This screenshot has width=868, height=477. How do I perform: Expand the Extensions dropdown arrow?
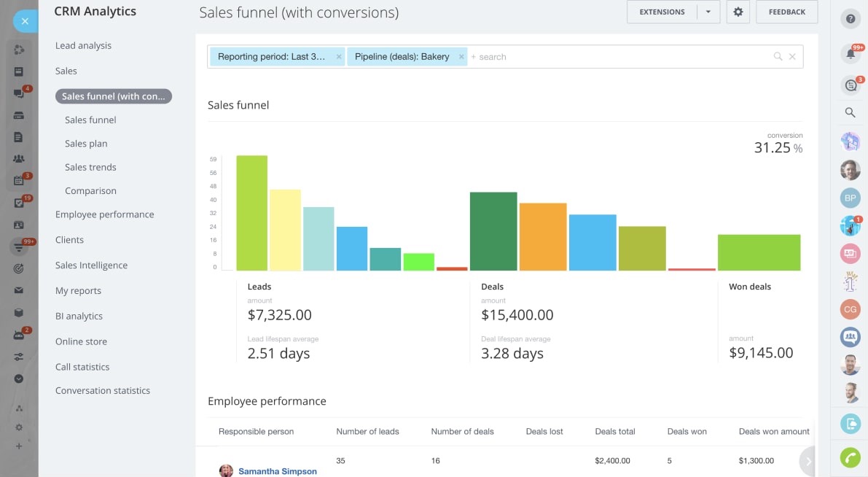(x=708, y=12)
